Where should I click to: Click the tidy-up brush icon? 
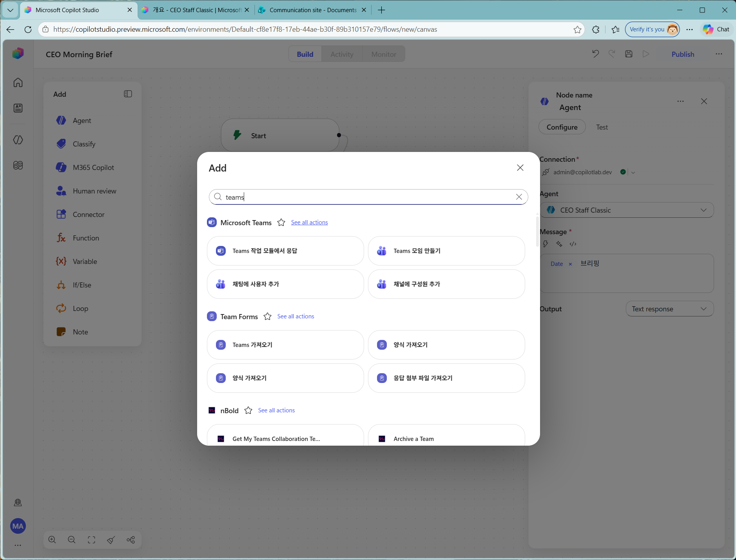pyautogui.click(x=111, y=540)
